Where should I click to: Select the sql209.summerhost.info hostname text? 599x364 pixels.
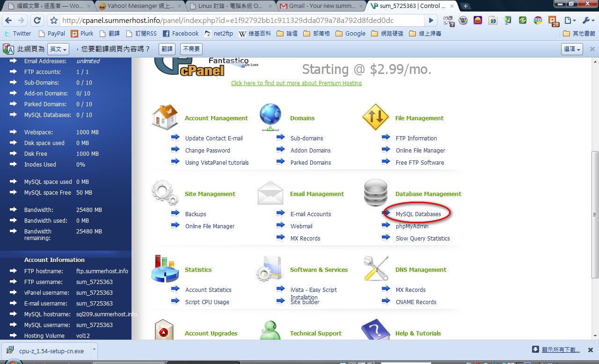(107, 314)
